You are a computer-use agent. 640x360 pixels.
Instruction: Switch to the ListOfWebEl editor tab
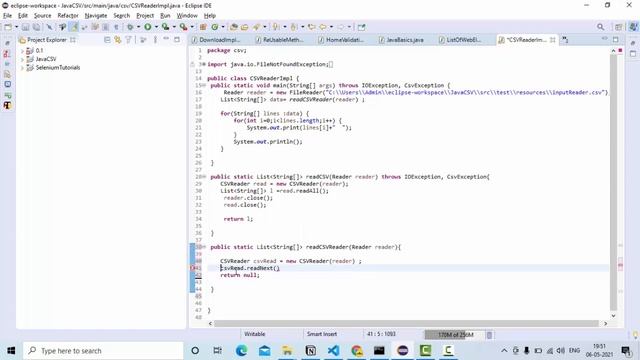click(464, 40)
